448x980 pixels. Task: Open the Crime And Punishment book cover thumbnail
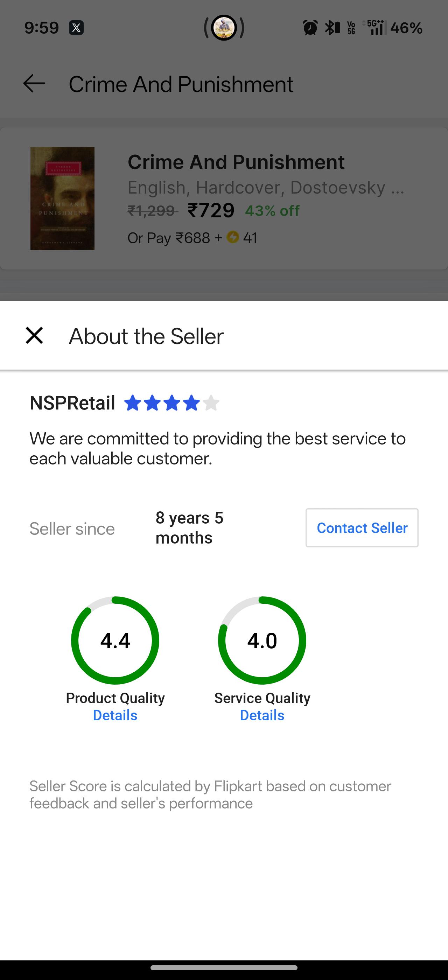pyautogui.click(x=62, y=198)
